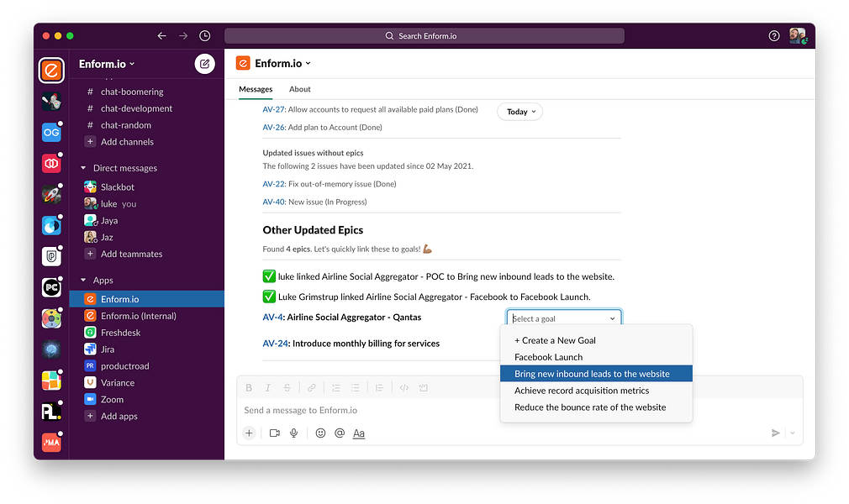Mention someone with the @ icon
The height and width of the screenshot is (504, 849).
point(340,433)
